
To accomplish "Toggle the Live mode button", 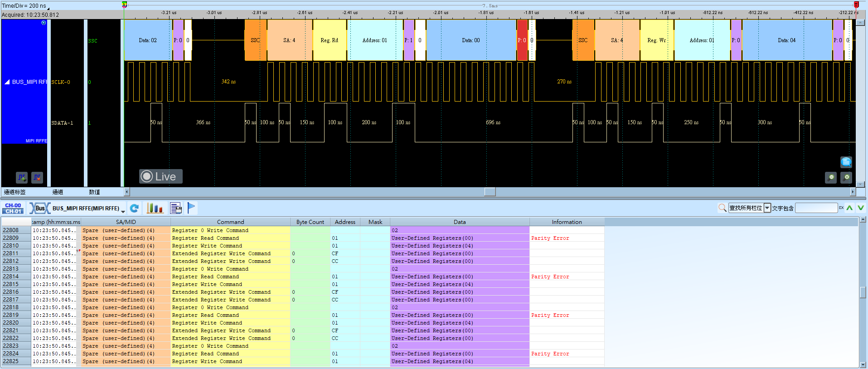I will coord(160,176).
